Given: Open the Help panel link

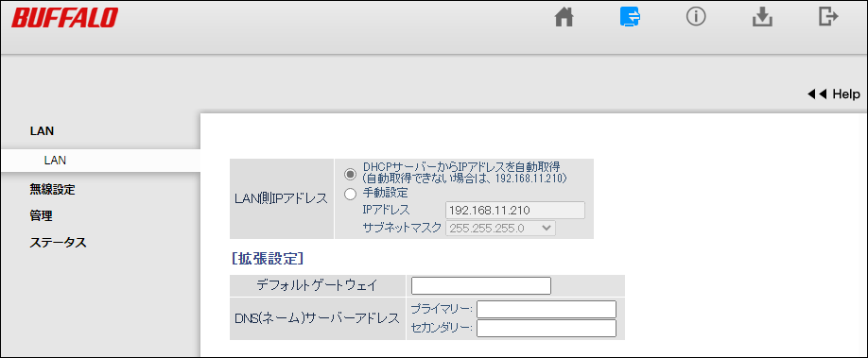Looking at the screenshot, I should [846, 94].
